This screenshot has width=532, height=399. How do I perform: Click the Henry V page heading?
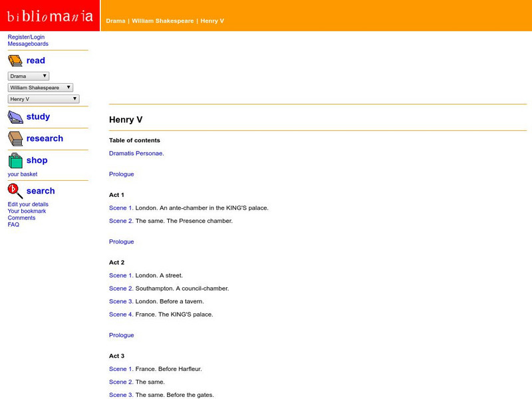(126, 120)
